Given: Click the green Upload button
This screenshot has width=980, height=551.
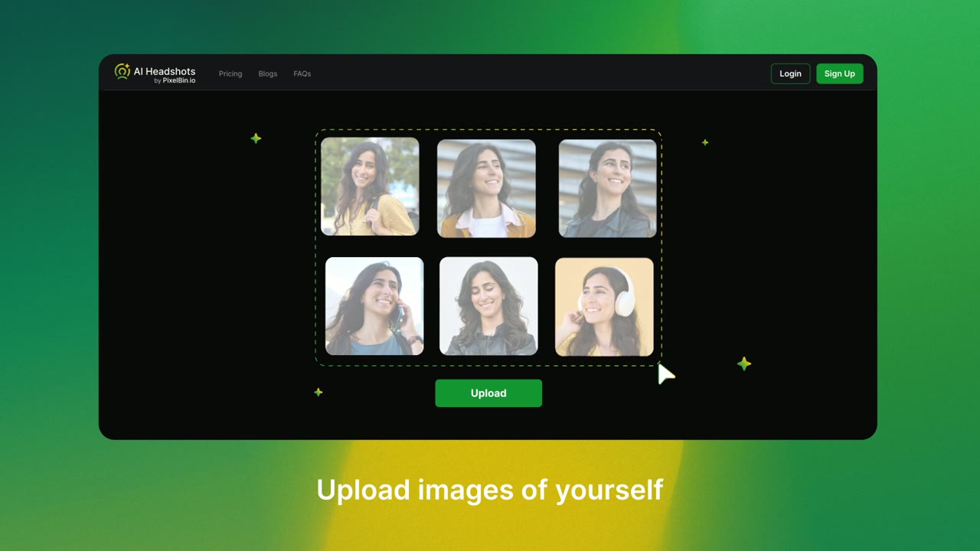Looking at the screenshot, I should 488,393.
